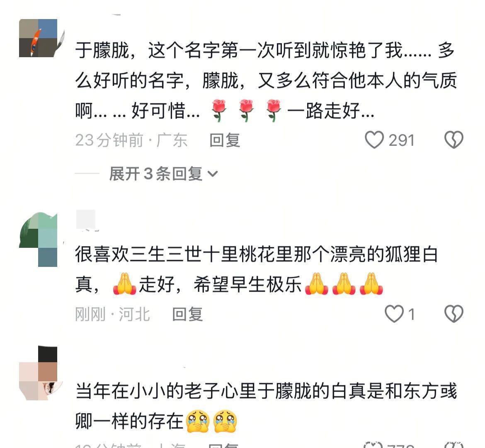Tap broken heart on the Hebei comment
Image resolution: width=485 pixels, height=448 pixels.
454,314
